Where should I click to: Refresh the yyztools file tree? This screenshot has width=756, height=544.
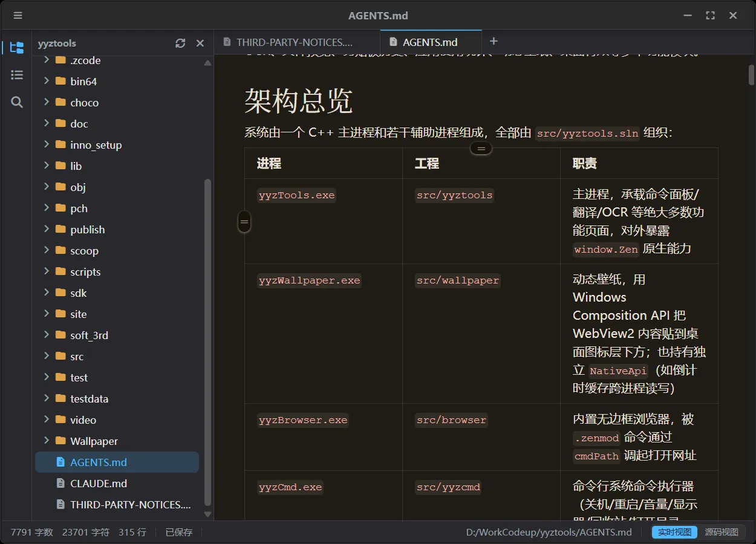(x=180, y=44)
